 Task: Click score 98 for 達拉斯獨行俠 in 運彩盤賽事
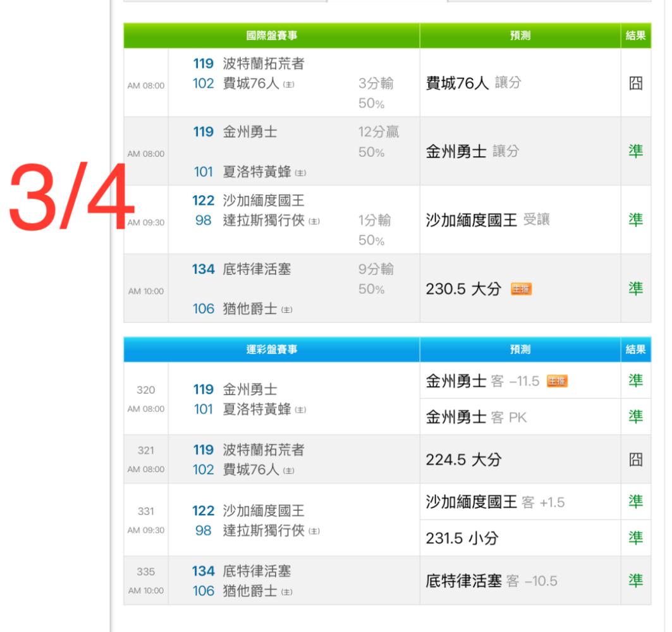[203, 531]
